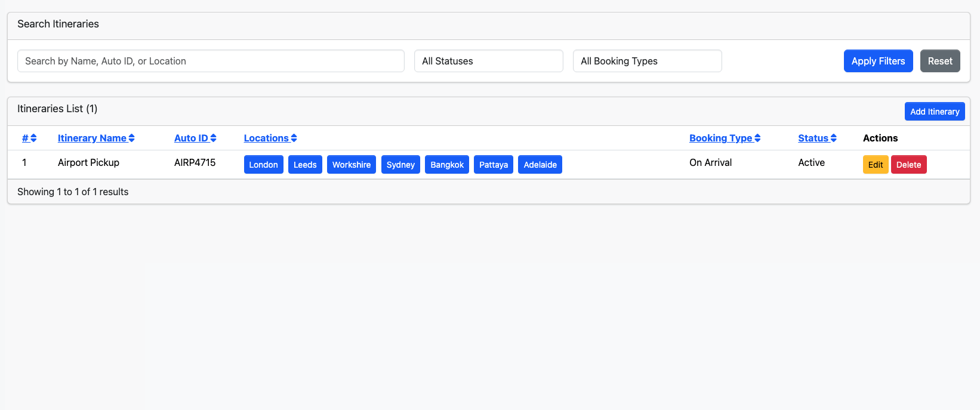Open the All Statuses dropdown
The width and height of the screenshot is (980, 410).
(x=489, y=61)
